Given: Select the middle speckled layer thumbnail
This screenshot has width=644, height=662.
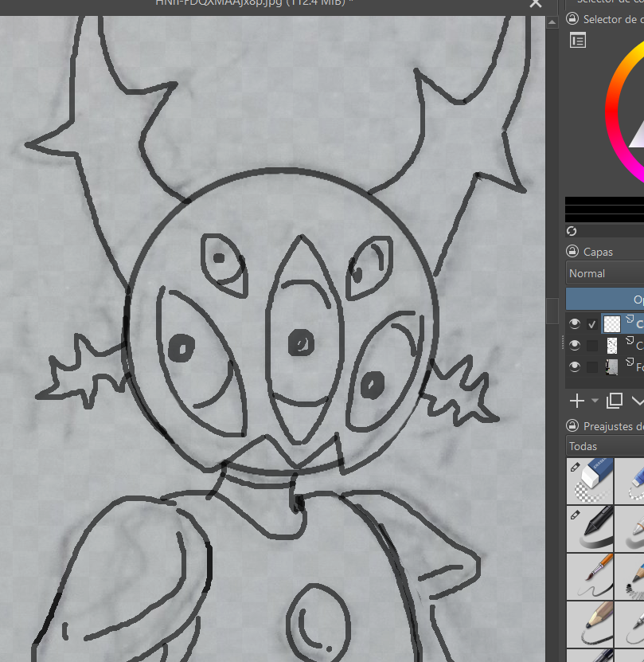Looking at the screenshot, I should pyautogui.click(x=612, y=346).
